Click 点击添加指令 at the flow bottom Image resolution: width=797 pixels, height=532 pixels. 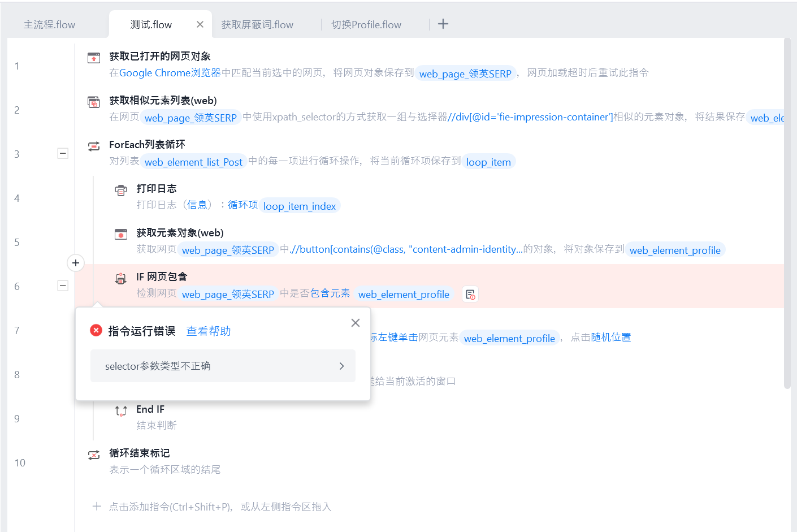pyautogui.click(x=212, y=507)
